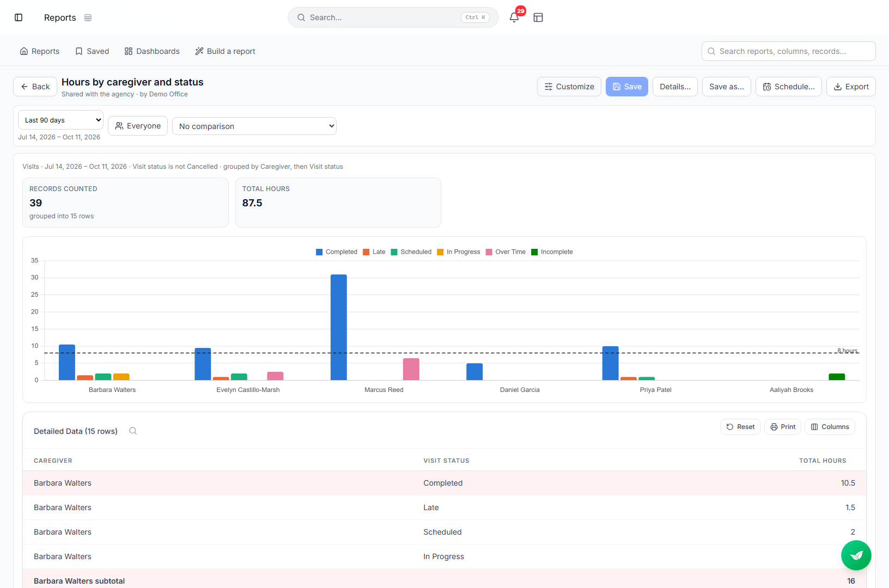
Task: Open the green leaf assistant button
Action: [856, 555]
